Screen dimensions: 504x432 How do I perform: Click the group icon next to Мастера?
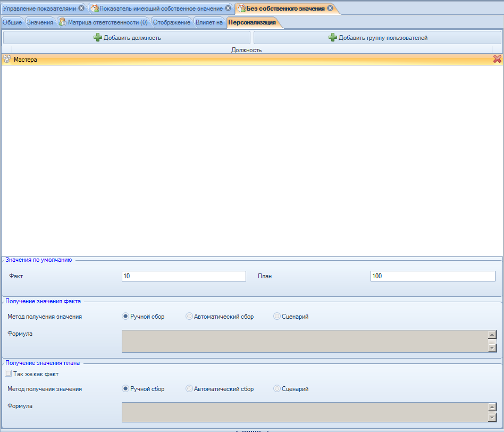click(x=7, y=60)
